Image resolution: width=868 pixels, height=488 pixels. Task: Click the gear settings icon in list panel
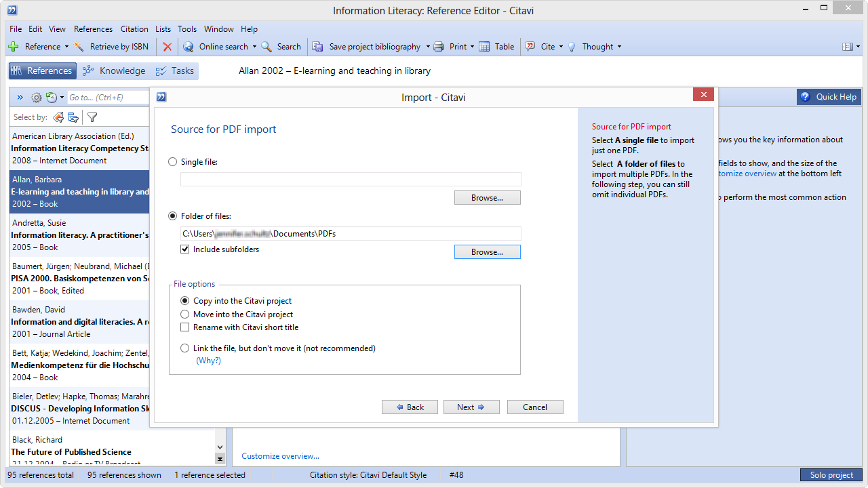click(x=37, y=98)
